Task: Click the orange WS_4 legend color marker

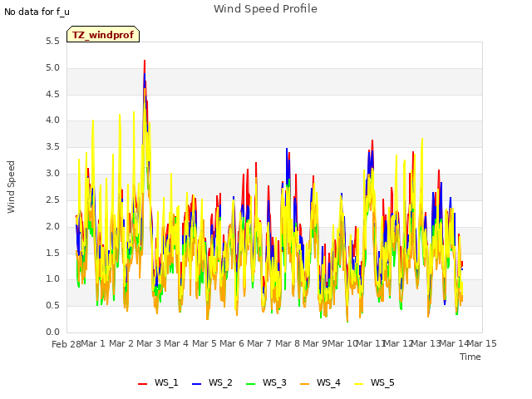Action: coord(305,384)
